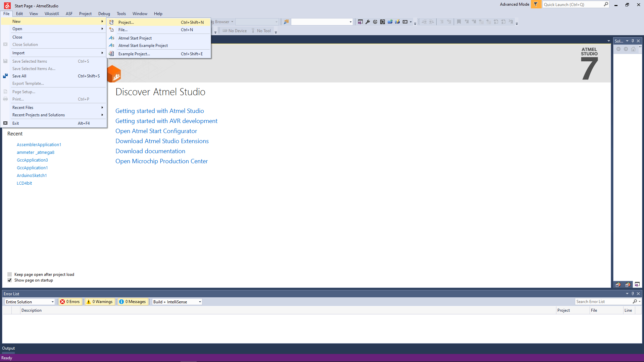Open recent project ammeter _atmega8
Image resolution: width=644 pixels, height=362 pixels.
click(x=36, y=153)
